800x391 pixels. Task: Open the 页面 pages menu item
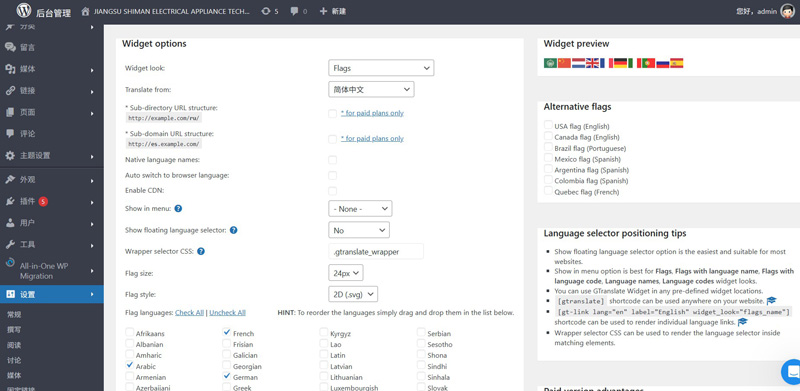[52, 112]
